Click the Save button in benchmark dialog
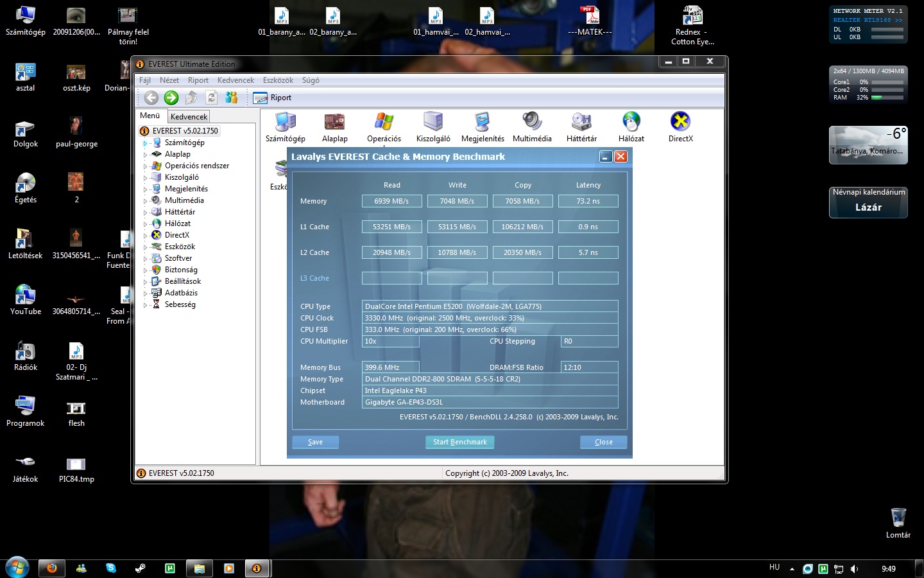This screenshot has height=578, width=924. [315, 442]
